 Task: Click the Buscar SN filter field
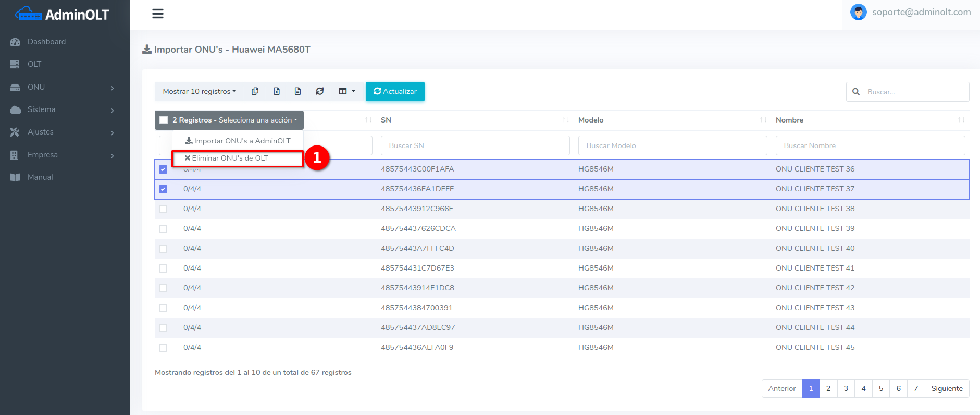475,145
